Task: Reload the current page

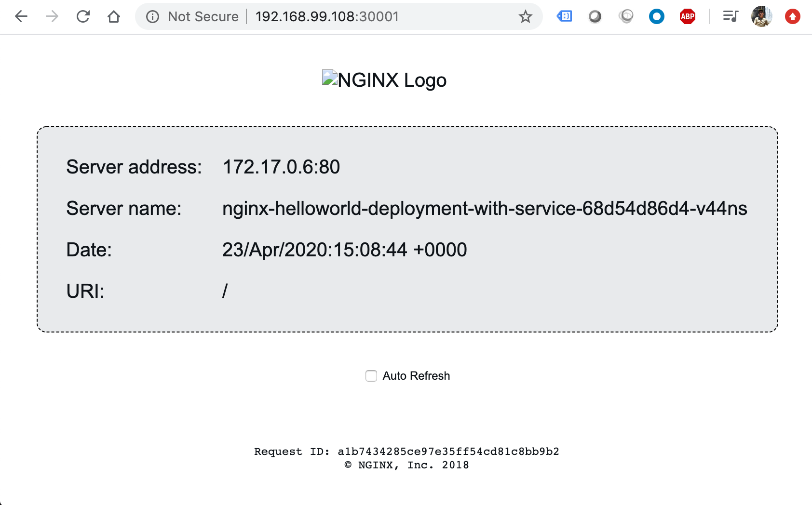Action: (83, 17)
